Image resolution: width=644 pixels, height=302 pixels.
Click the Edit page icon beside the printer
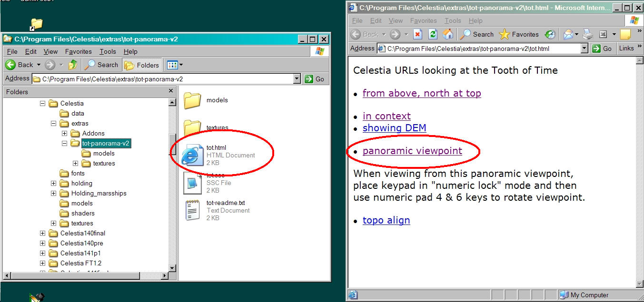pyautogui.click(x=603, y=34)
